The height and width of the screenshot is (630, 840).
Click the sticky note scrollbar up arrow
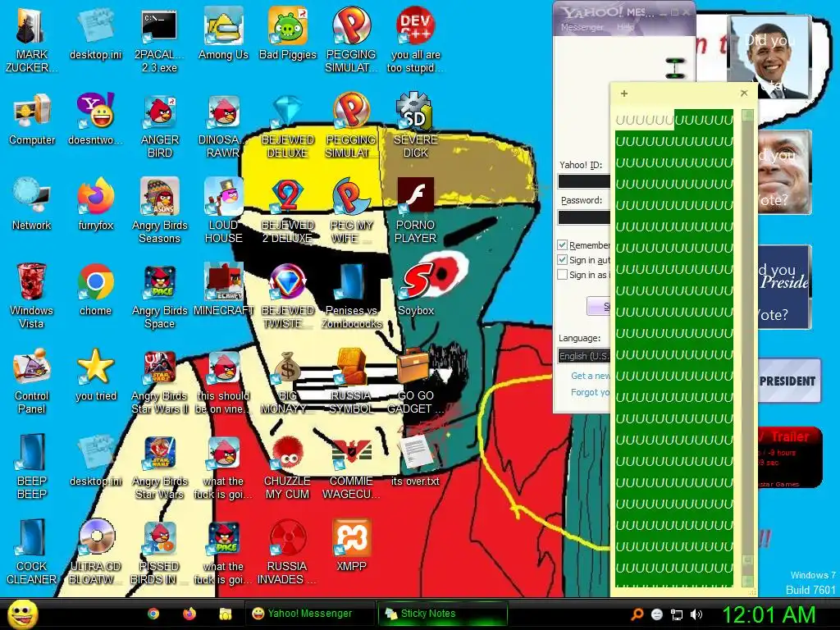(x=748, y=115)
